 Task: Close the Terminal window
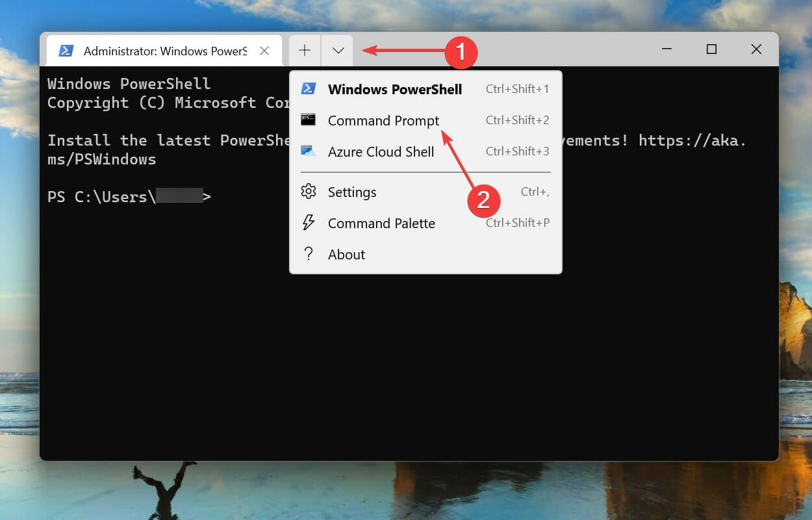tap(756, 49)
